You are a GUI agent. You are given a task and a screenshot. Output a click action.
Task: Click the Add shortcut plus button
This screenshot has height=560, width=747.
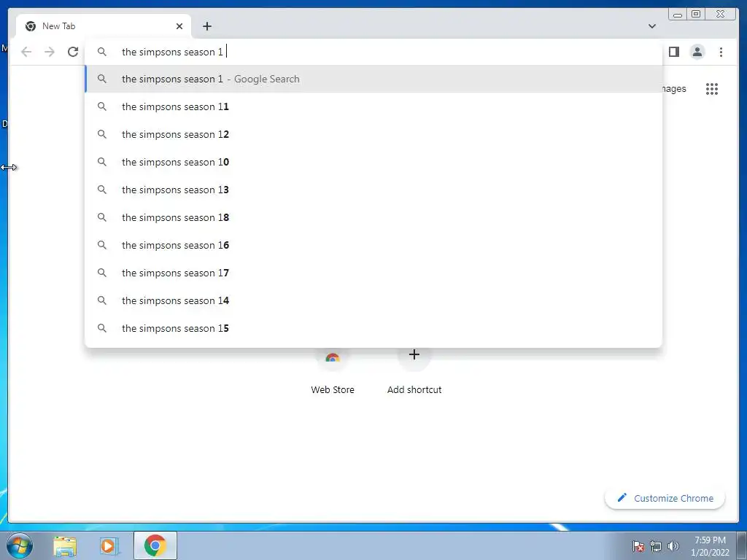(414, 355)
